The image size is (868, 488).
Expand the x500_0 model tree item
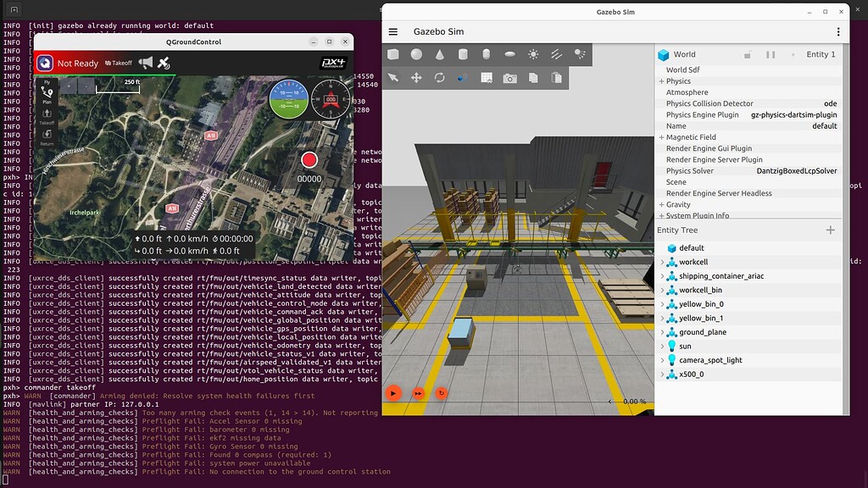click(x=662, y=374)
